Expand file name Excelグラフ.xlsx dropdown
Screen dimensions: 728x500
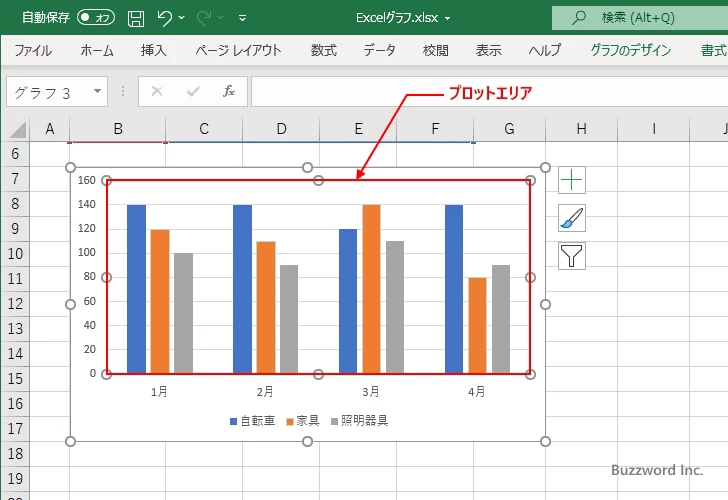(448, 19)
